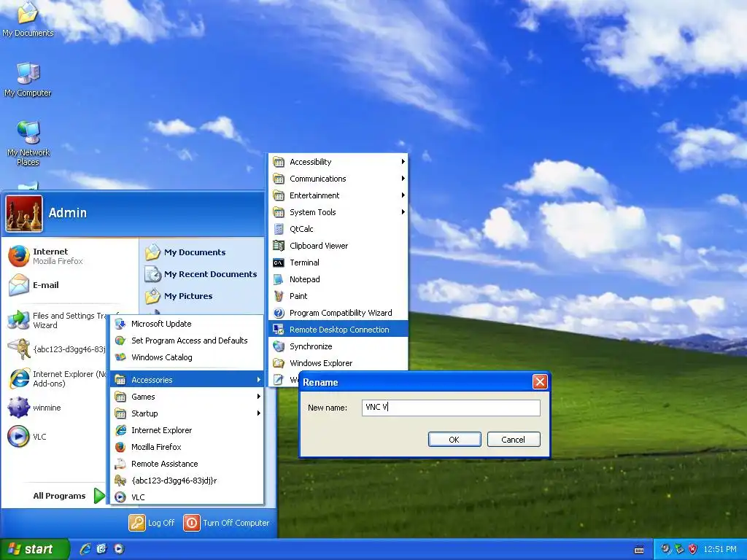Expand the Entertainment submenu
The width and height of the screenshot is (747, 560).
(x=338, y=195)
